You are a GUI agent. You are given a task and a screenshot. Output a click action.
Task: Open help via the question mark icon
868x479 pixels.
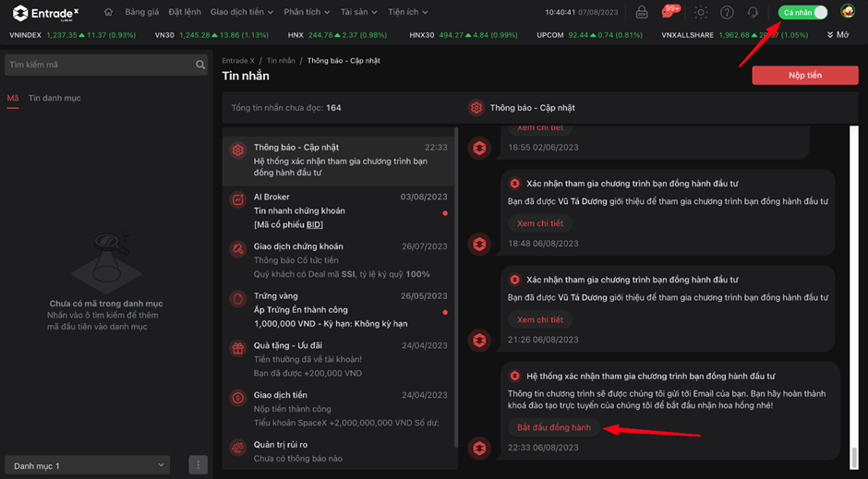coord(727,12)
